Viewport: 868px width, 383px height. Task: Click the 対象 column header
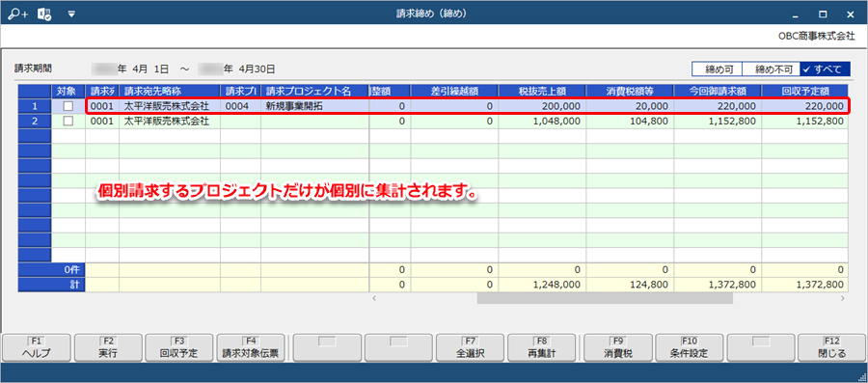click(x=68, y=92)
